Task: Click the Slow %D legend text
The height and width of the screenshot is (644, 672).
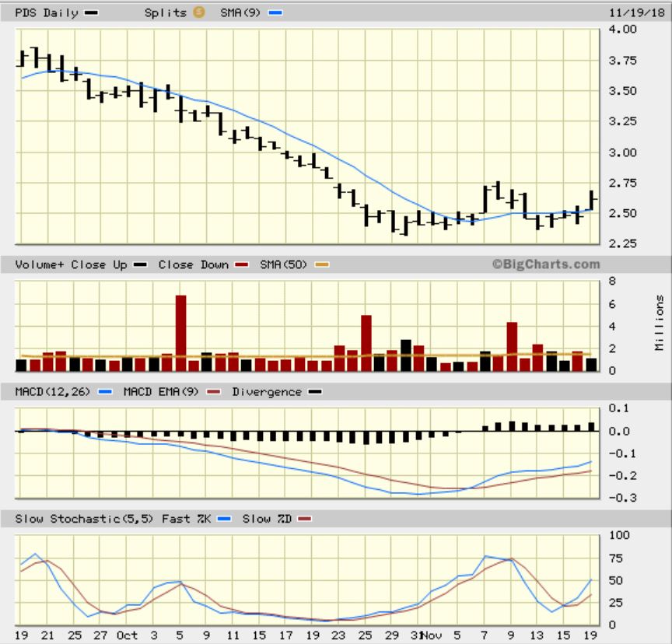Action: point(267,519)
